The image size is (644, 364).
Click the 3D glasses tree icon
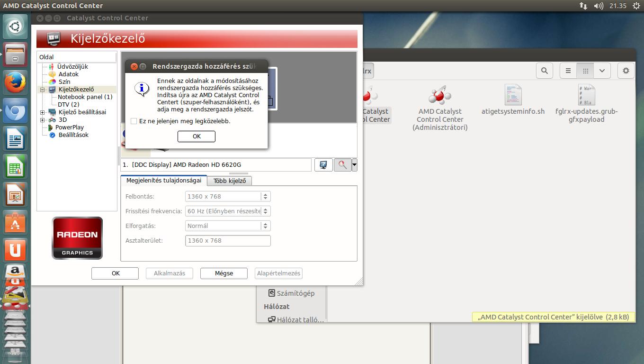pyautogui.click(x=52, y=120)
